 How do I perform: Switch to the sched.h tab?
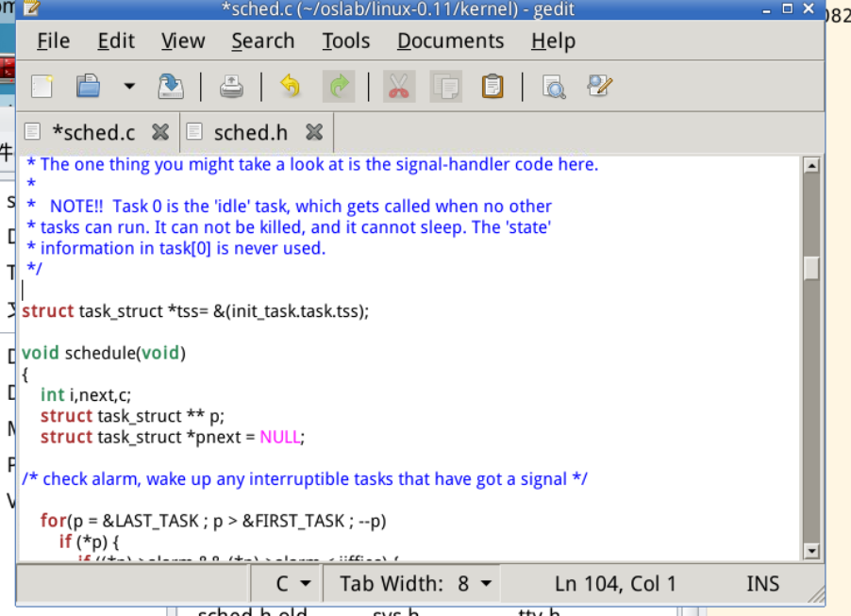[250, 133]
